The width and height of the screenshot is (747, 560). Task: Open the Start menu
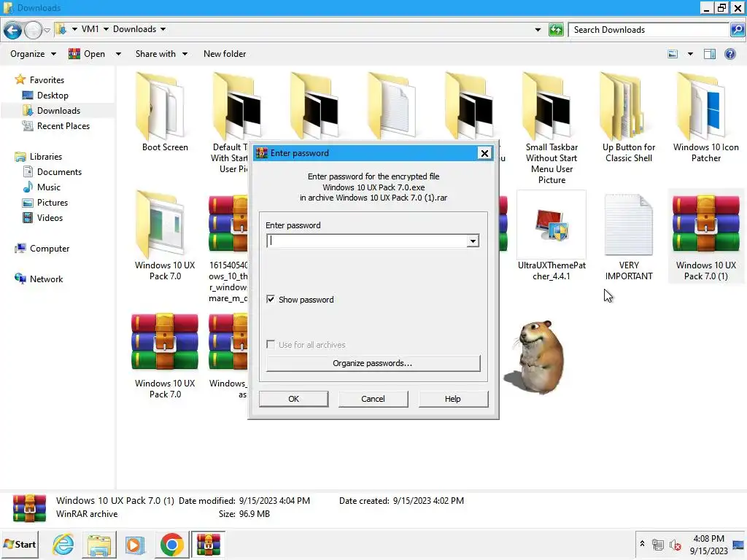coord(20,544)
